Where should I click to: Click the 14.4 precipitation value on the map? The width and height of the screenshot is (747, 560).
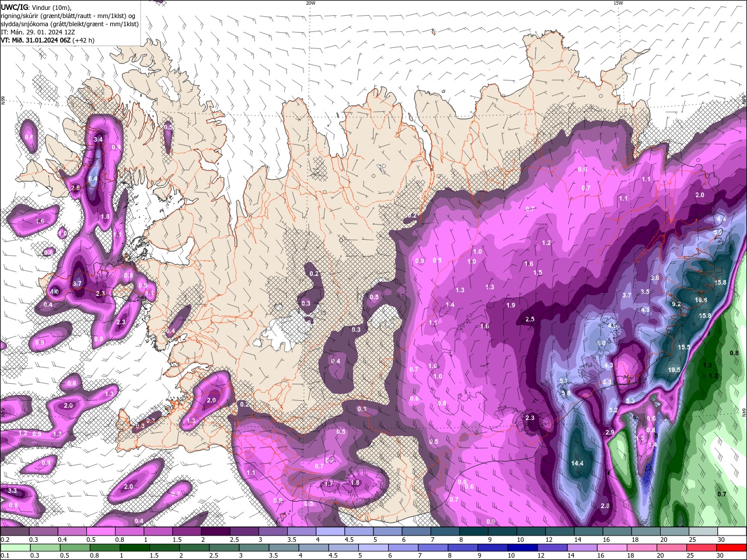point(577,463)
